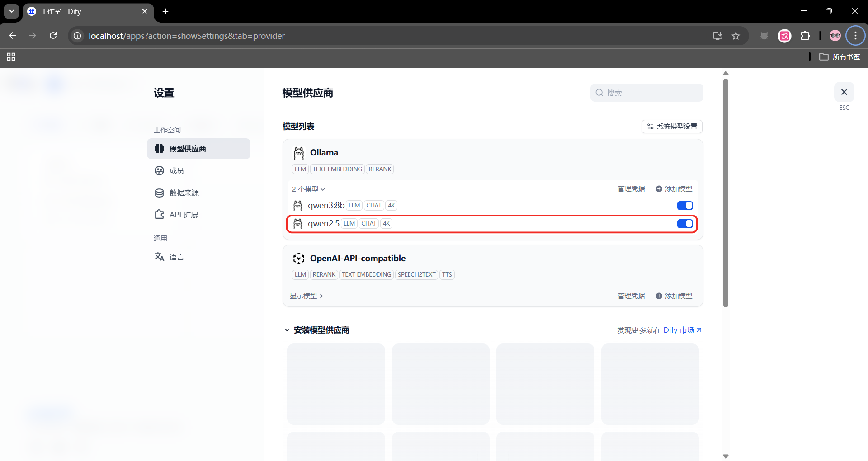Click the plus icon beside OpenAI-API-compatible 添加模型

click(659, 296)
